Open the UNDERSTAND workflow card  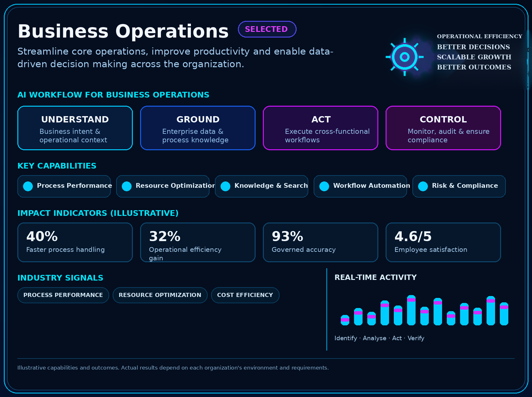coord(75,128)
